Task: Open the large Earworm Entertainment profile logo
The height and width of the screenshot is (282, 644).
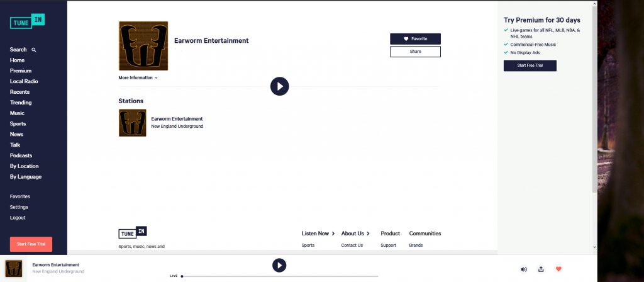Action: point(143,45)
